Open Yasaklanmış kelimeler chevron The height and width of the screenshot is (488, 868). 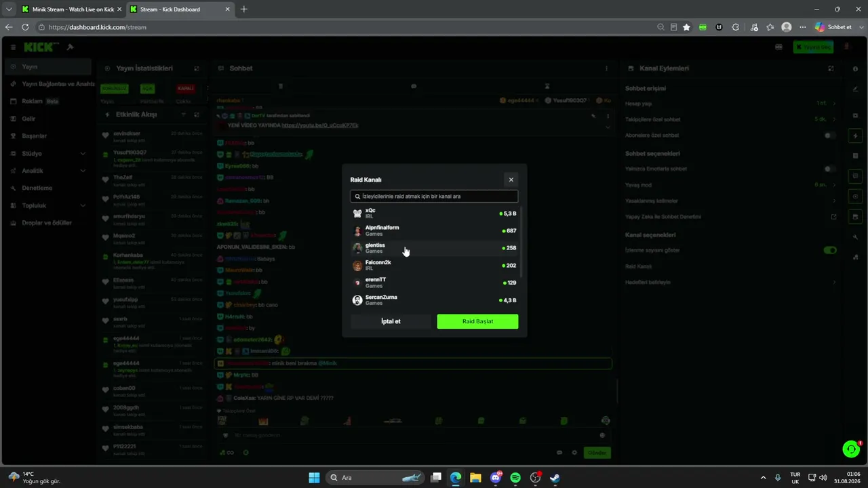834,201
